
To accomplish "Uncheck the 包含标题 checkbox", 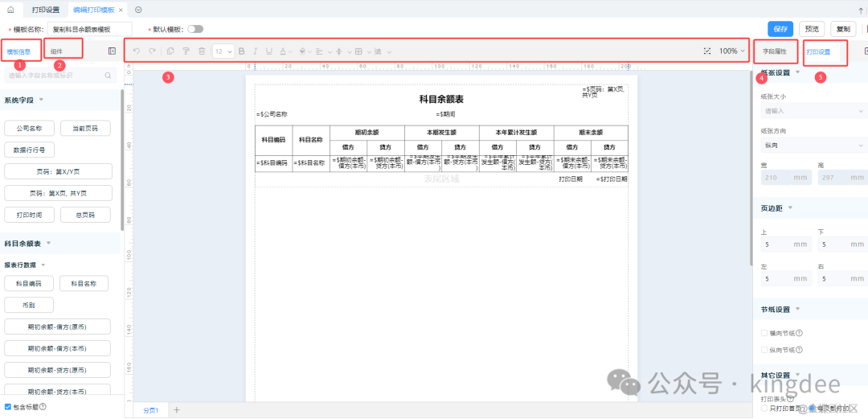I will point(8,407).
